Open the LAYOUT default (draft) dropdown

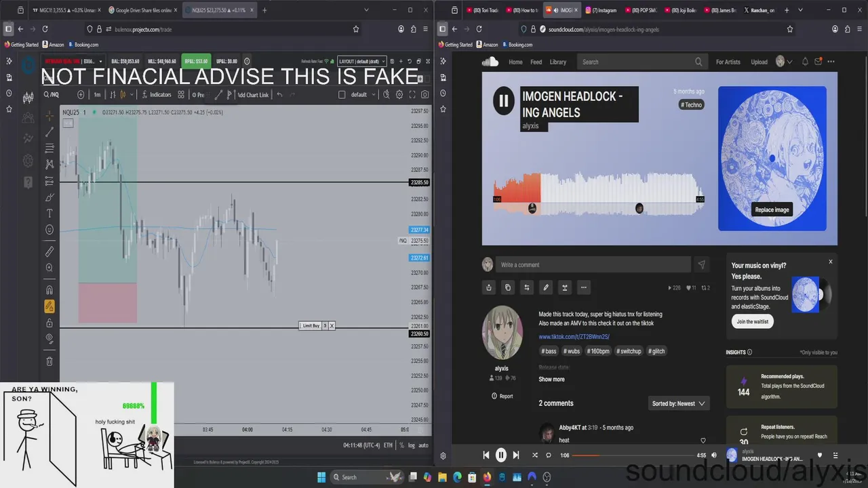(361, 62)
